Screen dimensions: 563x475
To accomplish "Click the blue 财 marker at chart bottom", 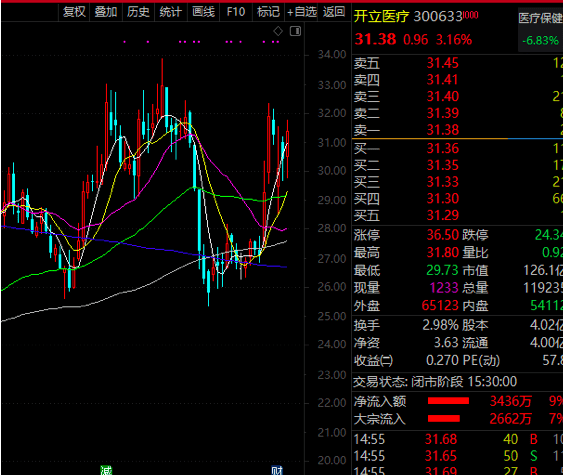I will tap(277, 470).
